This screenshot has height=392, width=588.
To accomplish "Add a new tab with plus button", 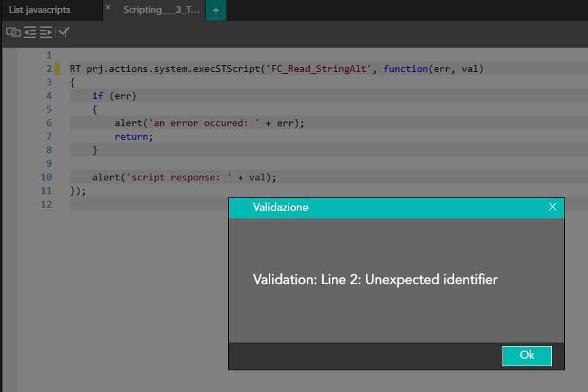I will click(x=216, y=10).
